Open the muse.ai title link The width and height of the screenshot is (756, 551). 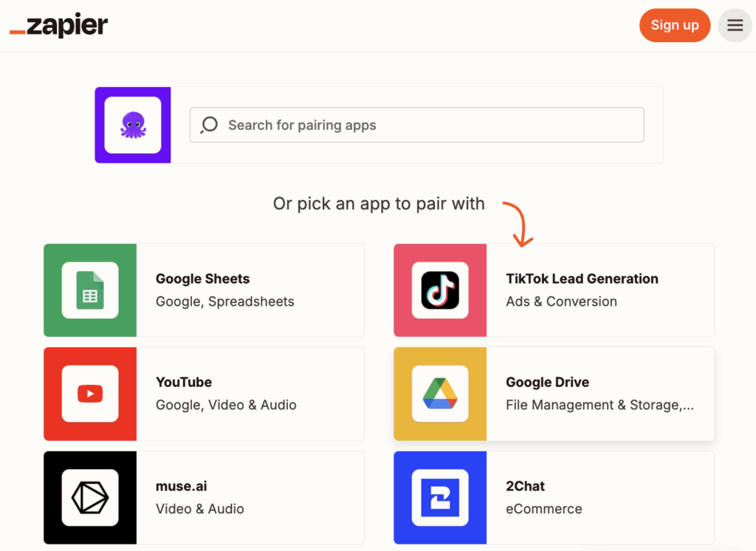182,486
